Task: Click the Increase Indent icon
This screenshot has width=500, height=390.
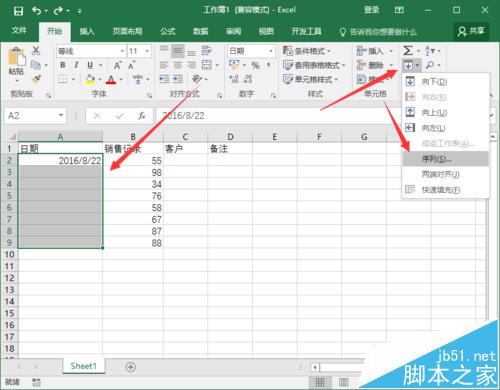Action: [178, 79]
